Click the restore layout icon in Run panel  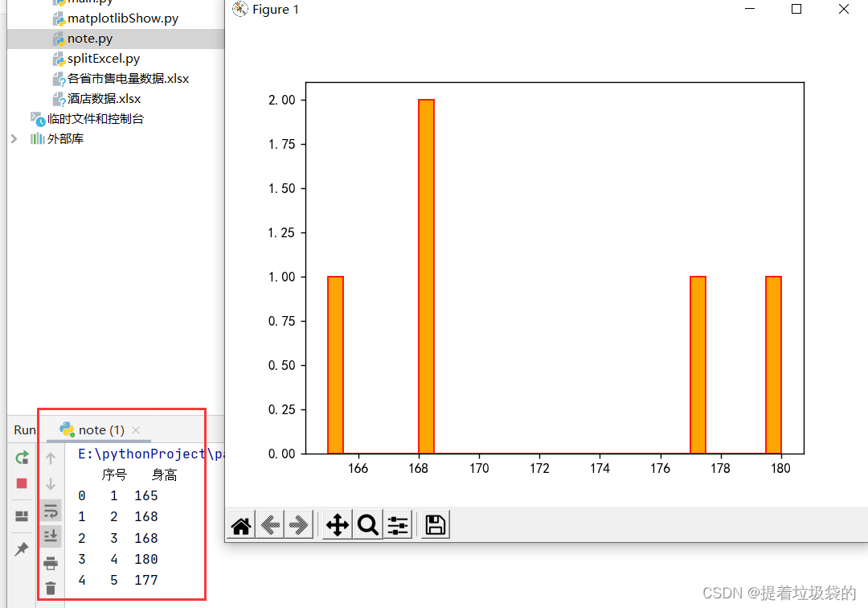click(x=22, y=516)
